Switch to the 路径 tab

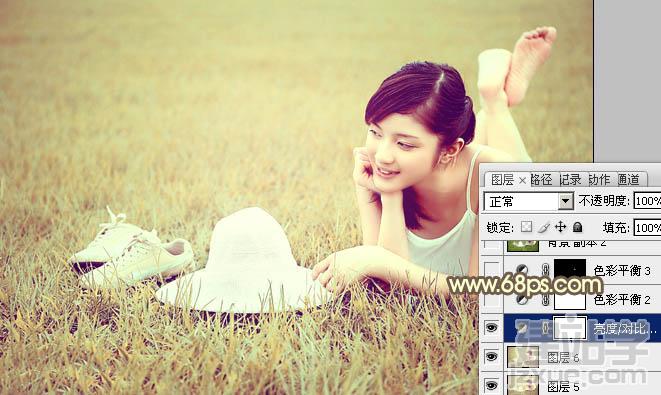(x=541, y=180)
